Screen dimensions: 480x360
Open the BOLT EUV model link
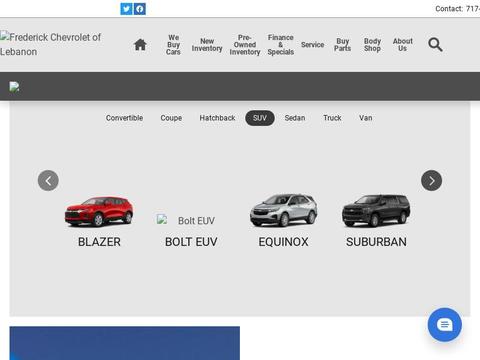point(191,242)
